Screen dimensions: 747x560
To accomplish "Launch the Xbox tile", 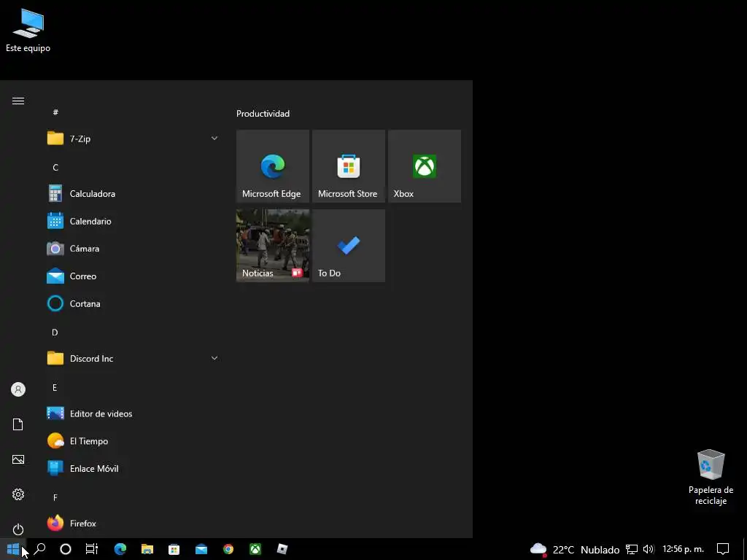I will point(425,166).
